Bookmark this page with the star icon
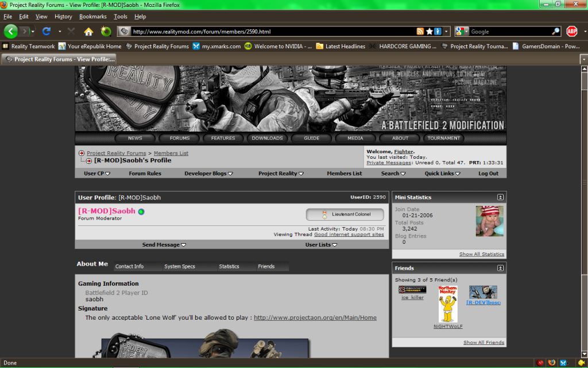This screenshot has height=368, width=588. tap(430, 31)
